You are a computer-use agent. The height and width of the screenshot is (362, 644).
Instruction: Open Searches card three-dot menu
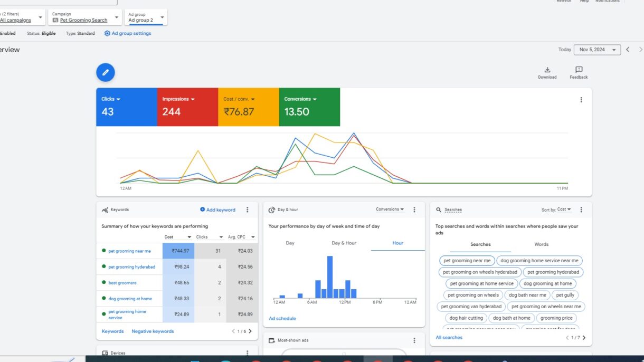(x=581, y=209)
